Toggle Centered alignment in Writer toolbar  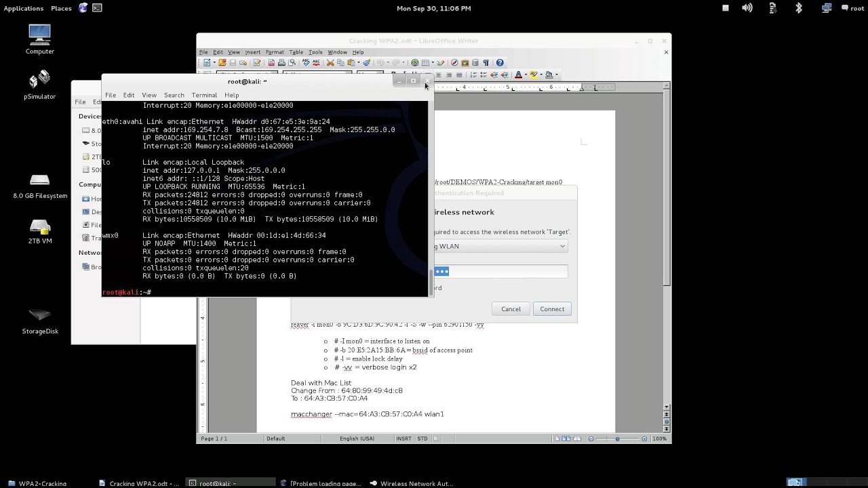click(x=439, y=75)
